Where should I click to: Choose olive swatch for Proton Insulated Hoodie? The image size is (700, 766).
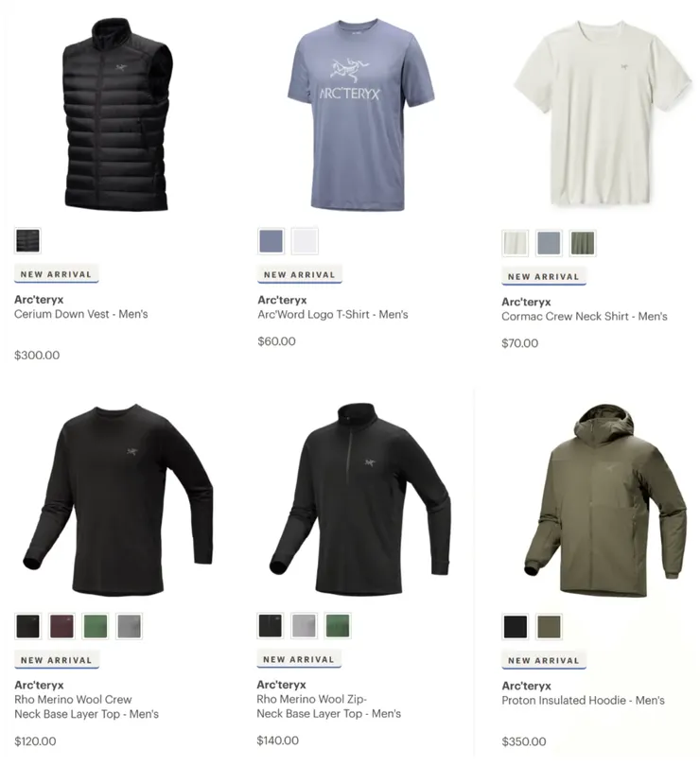pyautogui.click(x=549, y=627)
